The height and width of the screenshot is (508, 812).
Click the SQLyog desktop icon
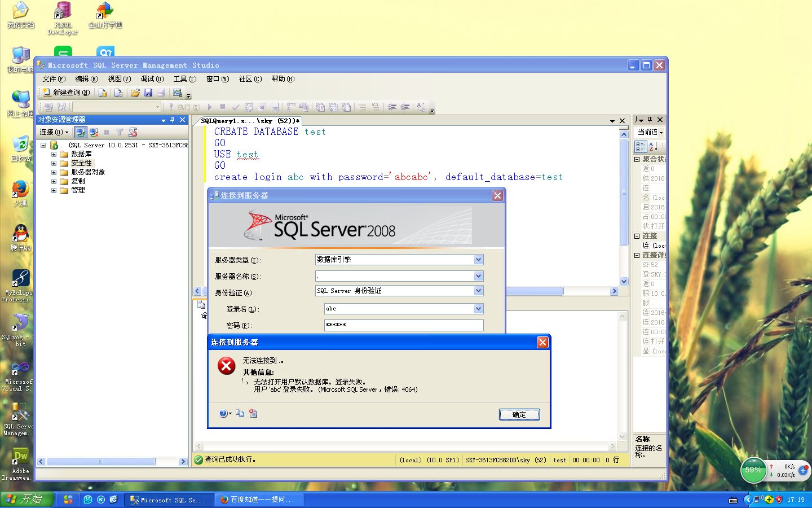click(20, 330)
